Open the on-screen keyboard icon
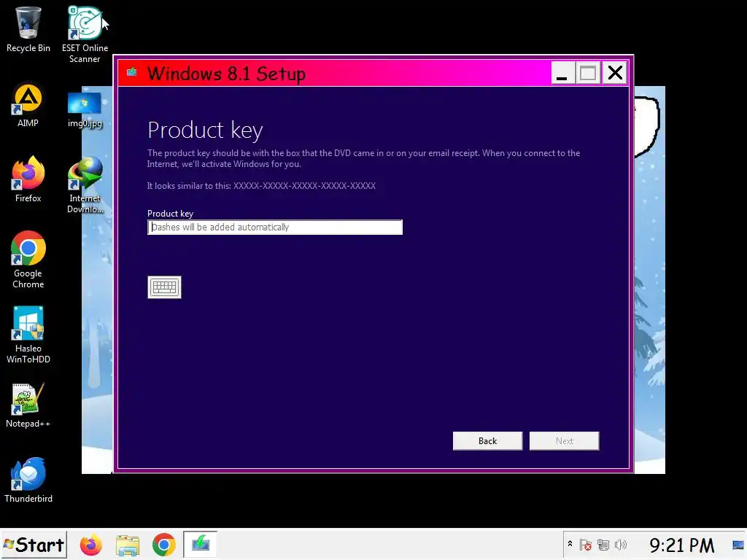 (x=164, y=287)
